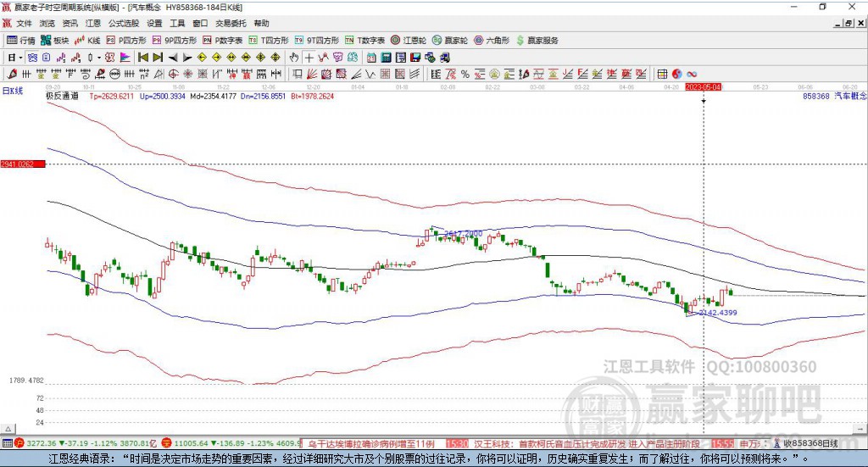Open the 汉王科技 news headline
Screen dimensions: 868x467
pos(588,444)
